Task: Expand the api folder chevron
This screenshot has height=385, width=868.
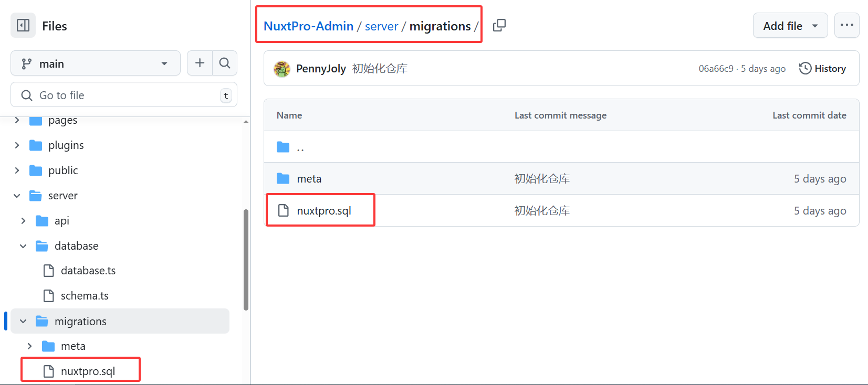Action: [x=23, y=221]
